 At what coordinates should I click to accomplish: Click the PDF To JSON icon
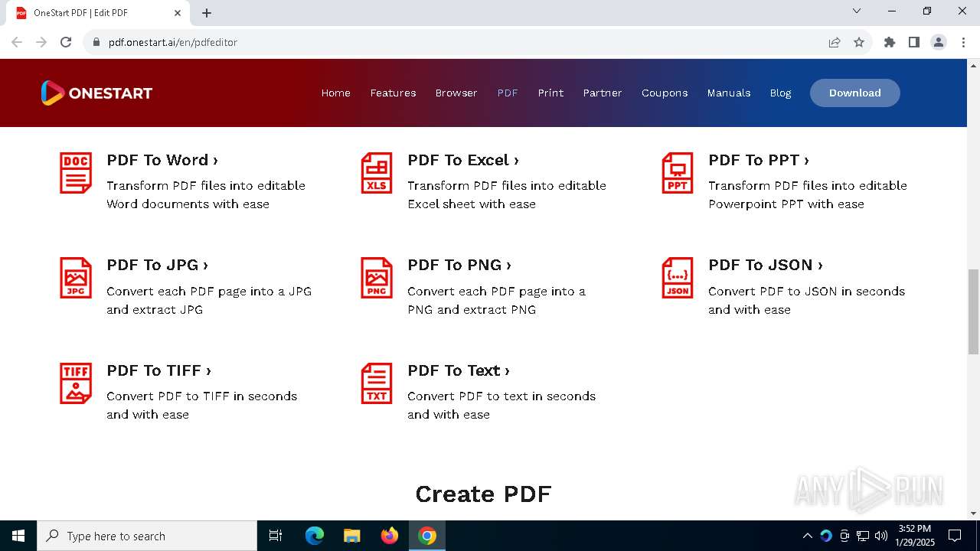[678, 278]
